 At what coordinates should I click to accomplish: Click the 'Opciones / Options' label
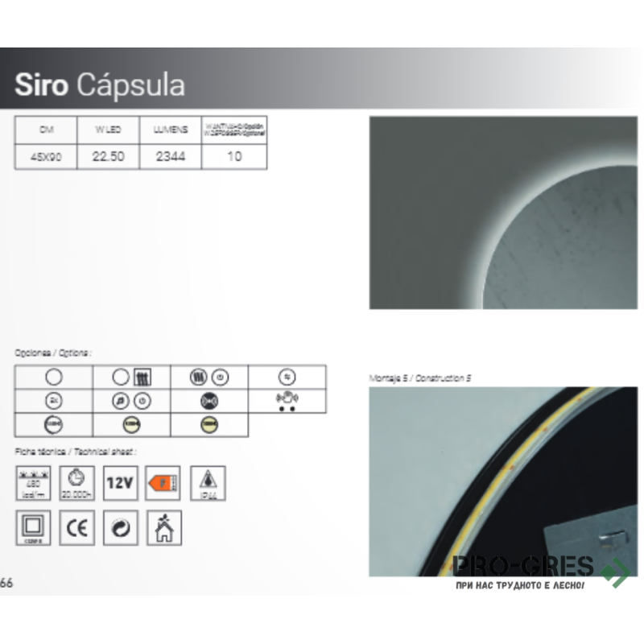[x=53, y=353]
